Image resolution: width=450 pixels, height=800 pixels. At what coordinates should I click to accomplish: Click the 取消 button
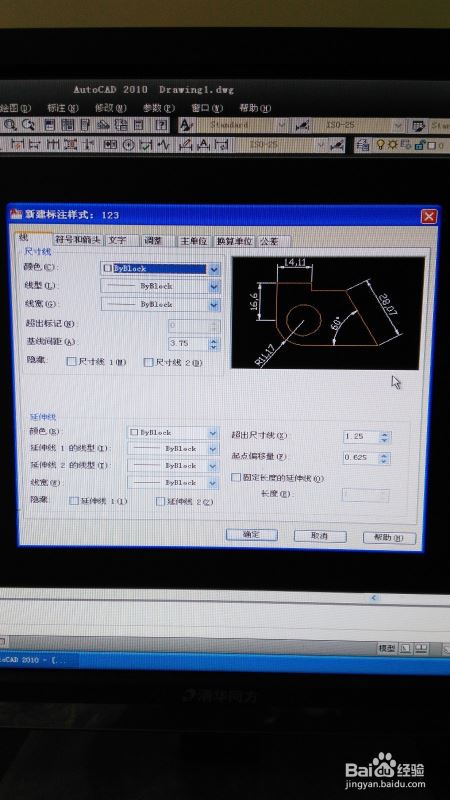click(x=320, y=536)
